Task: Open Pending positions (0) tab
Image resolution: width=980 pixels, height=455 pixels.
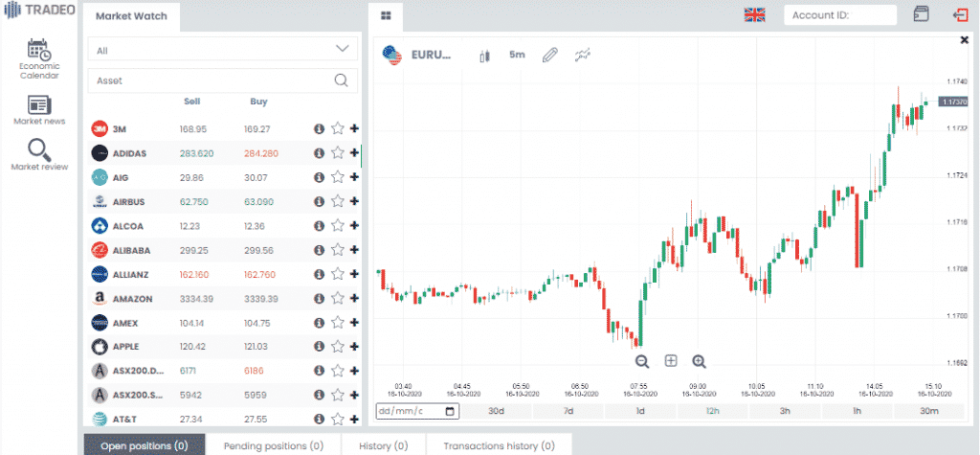Action: pos(274,445)
